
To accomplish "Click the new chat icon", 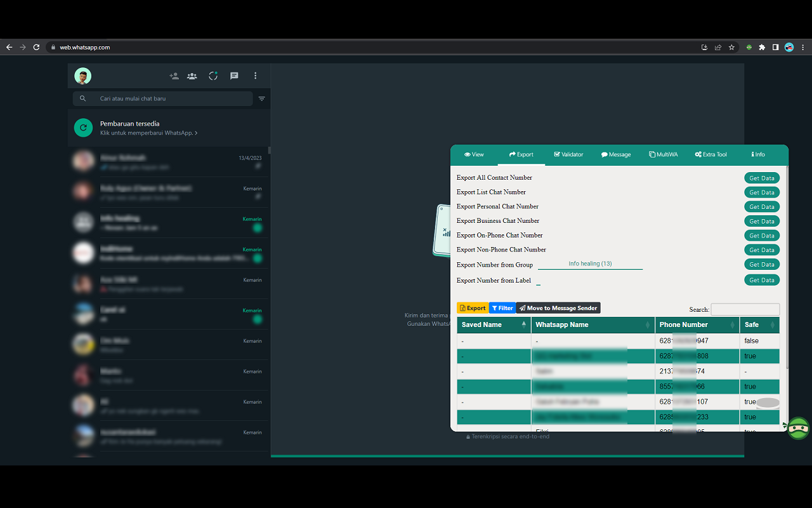I will tap(234, 76).
